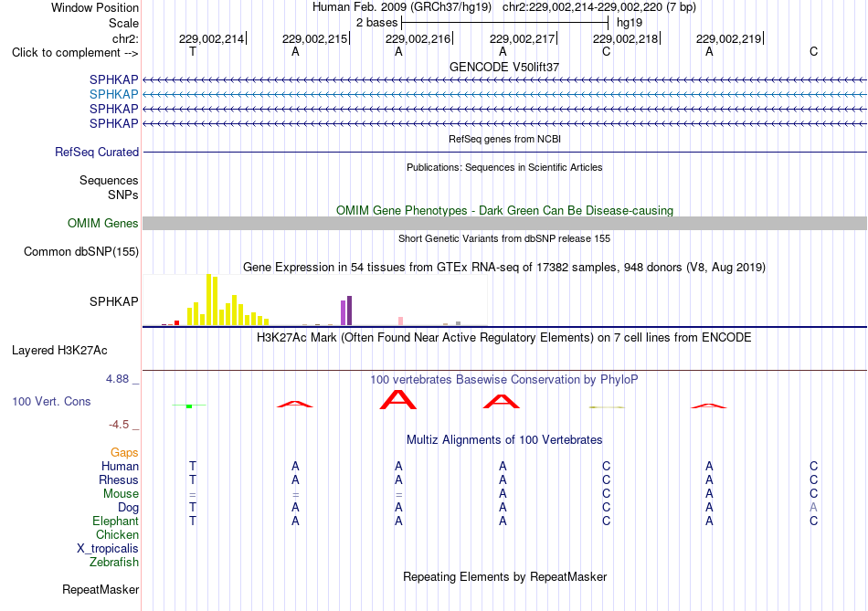Viewport: 868px width, 611px height.
Task: Click the GENCODE V50lift37 track title
Action: tap(504, 67)
